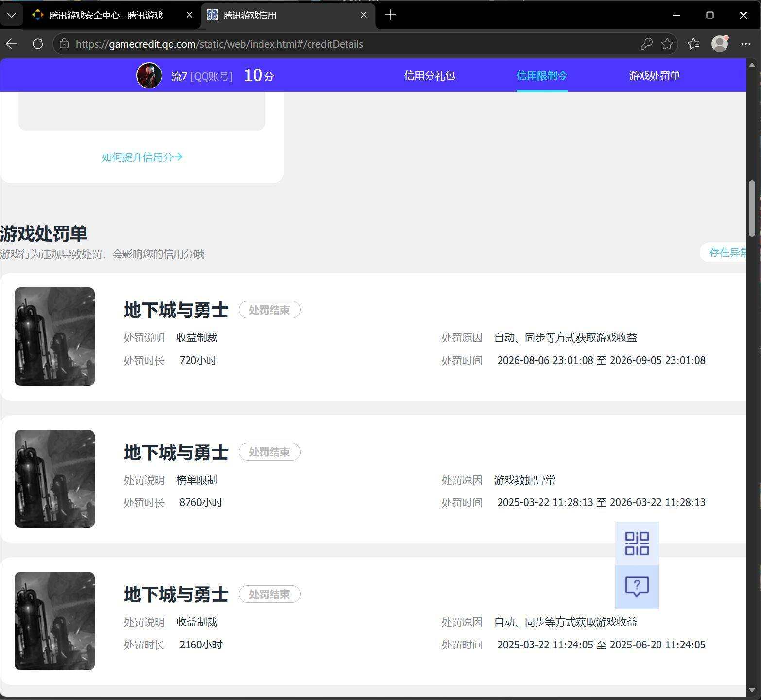Open the favorites list

(693, 44)
